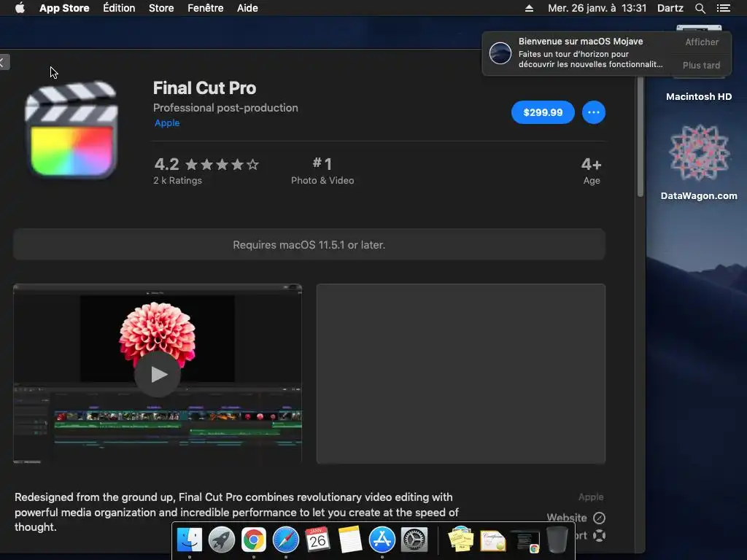
Task: Click the macOS Mojave notification icon
Action: click(x=500, y=52)
